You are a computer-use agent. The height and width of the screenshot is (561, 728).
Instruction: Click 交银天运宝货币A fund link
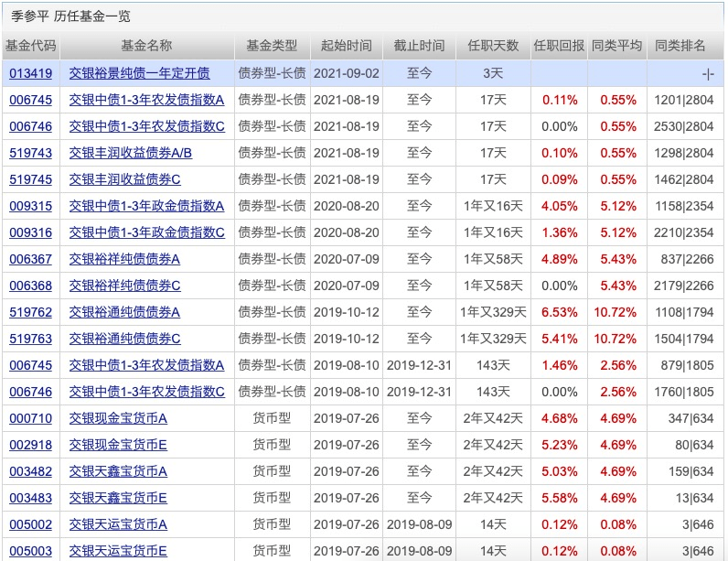118,524
